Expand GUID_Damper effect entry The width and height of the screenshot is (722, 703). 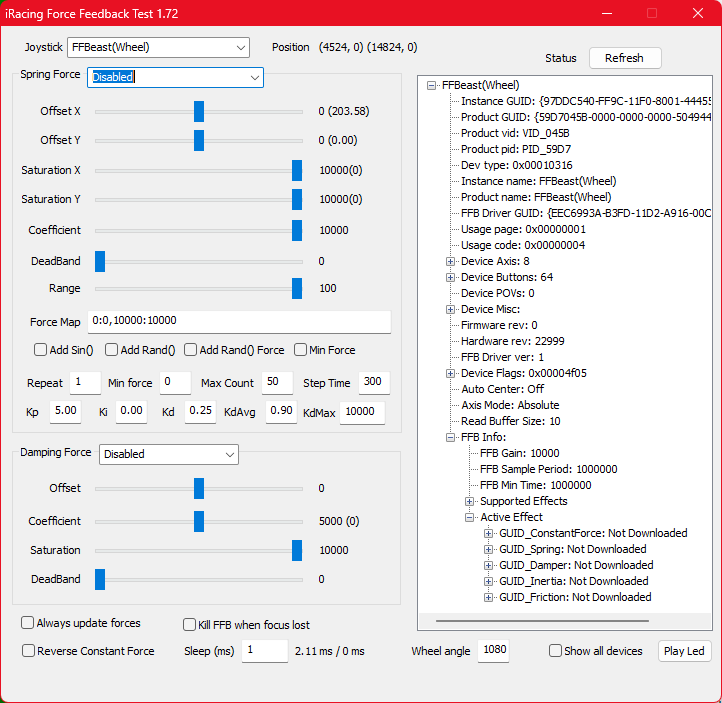pyautogui.click(x=488, y=565)
